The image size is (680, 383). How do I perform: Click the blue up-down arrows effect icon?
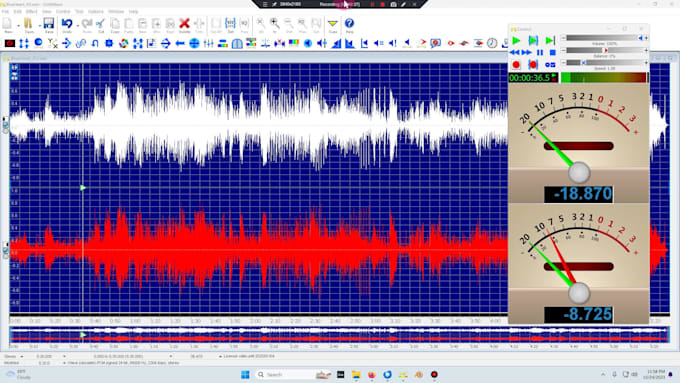[24, 43]
